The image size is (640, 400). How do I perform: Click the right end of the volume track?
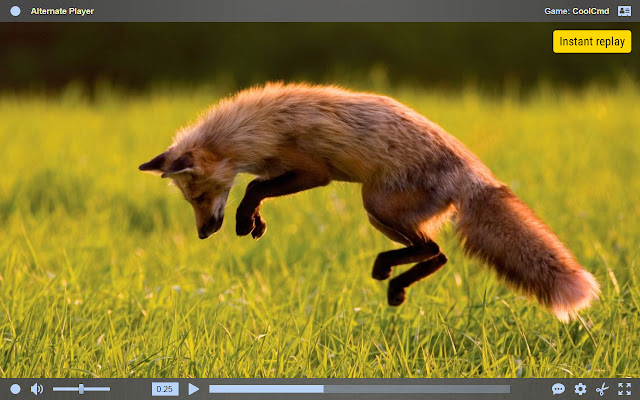pyautogui.click(x=108, y=389)
